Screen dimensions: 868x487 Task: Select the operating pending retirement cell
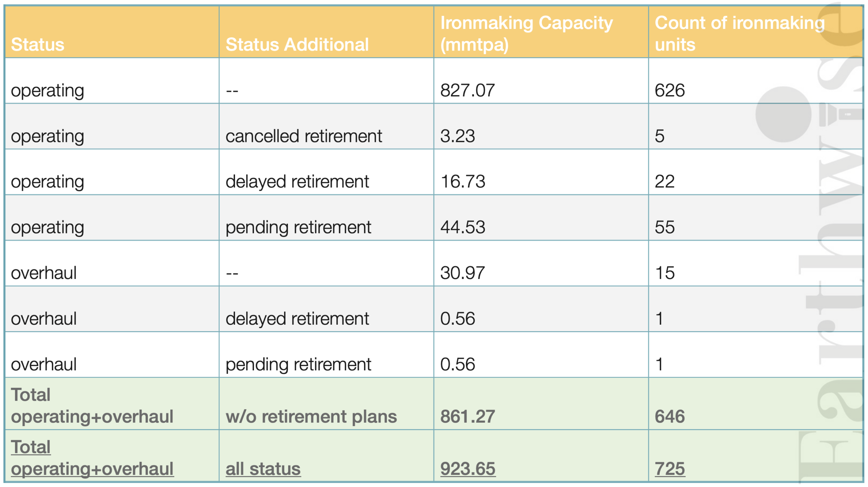(x=326, y=218)
